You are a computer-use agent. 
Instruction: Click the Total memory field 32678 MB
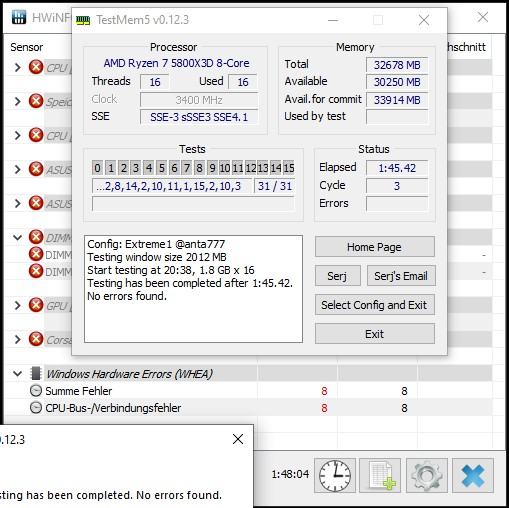(397, 65)
